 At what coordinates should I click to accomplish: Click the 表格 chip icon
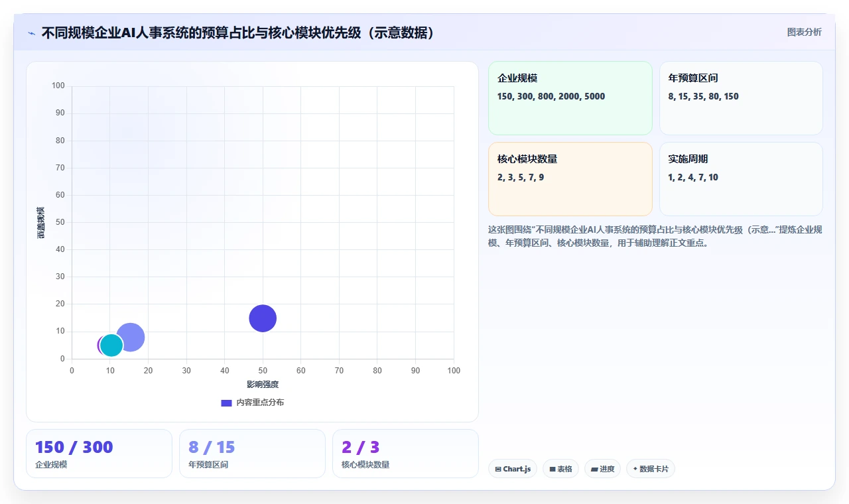pyautogui.click(x=553, y=469)
